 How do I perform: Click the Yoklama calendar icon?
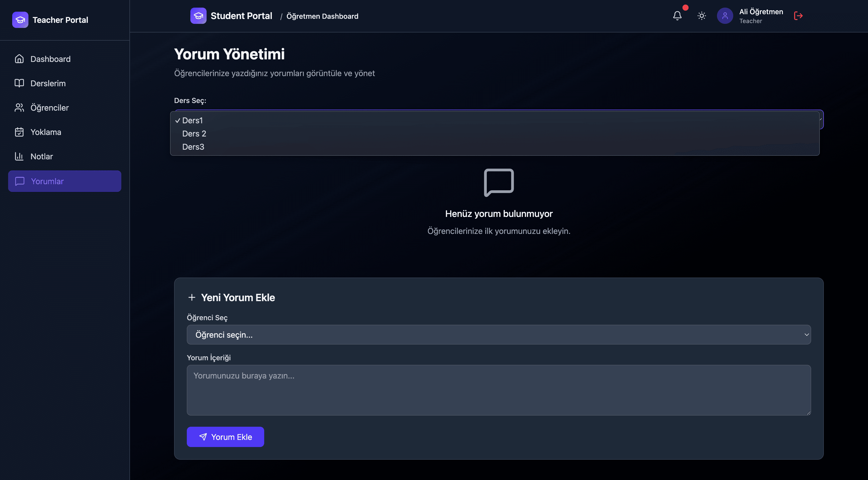19,132
